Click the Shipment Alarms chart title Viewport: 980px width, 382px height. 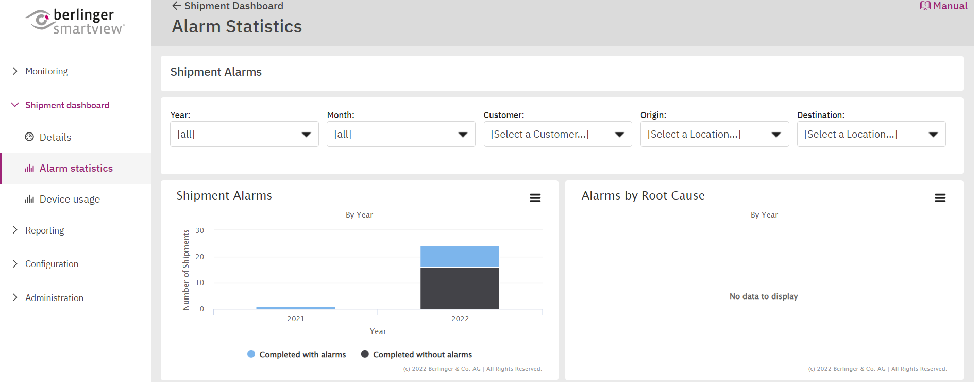tap(224, 196)
